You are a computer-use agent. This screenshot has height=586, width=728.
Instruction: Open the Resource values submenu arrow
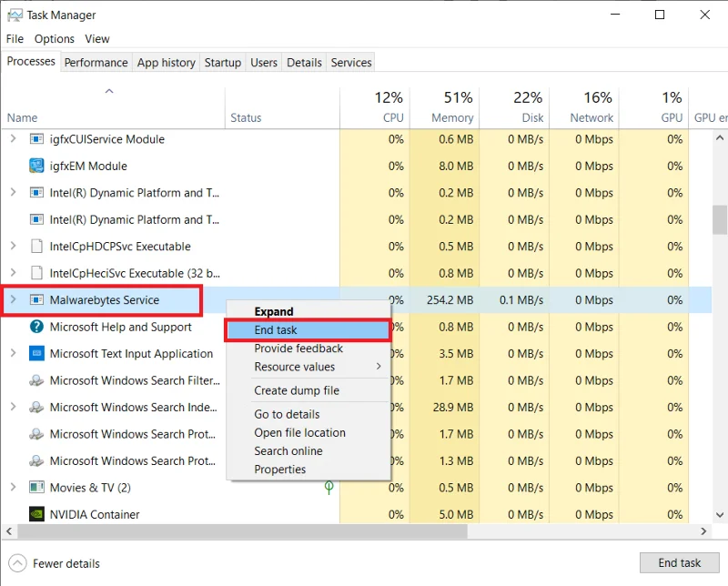click(379, 367)
